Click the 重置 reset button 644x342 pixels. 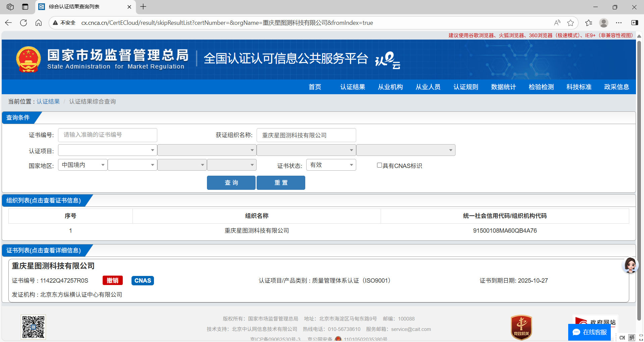[x=281, y=183]
